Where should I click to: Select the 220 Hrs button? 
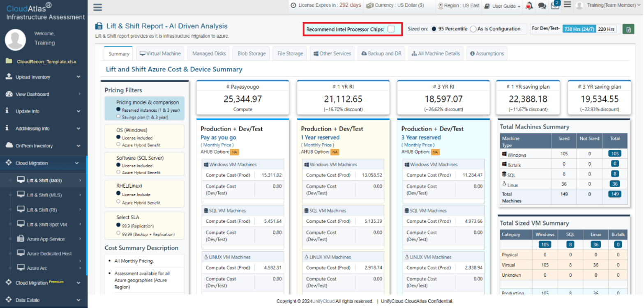[606, 29]
